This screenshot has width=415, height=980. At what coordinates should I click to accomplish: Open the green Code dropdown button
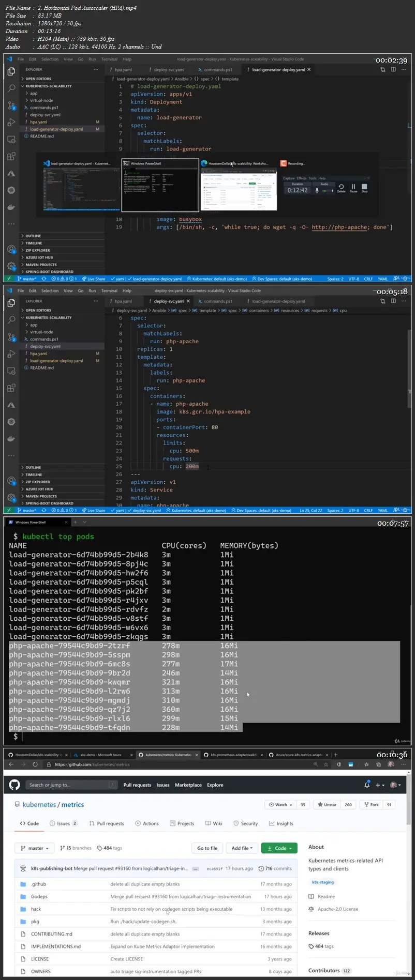pyautogui.click(x=279, y=848)
